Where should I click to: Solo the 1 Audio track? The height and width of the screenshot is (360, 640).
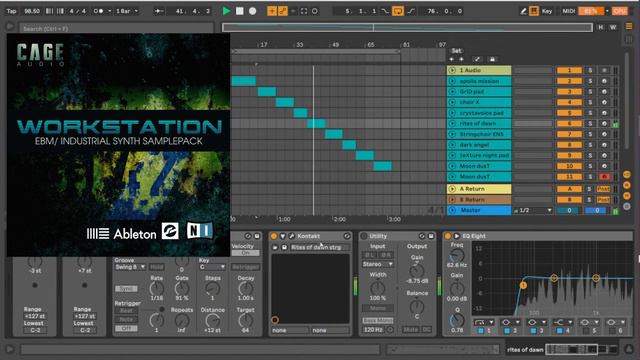point(590,70)
